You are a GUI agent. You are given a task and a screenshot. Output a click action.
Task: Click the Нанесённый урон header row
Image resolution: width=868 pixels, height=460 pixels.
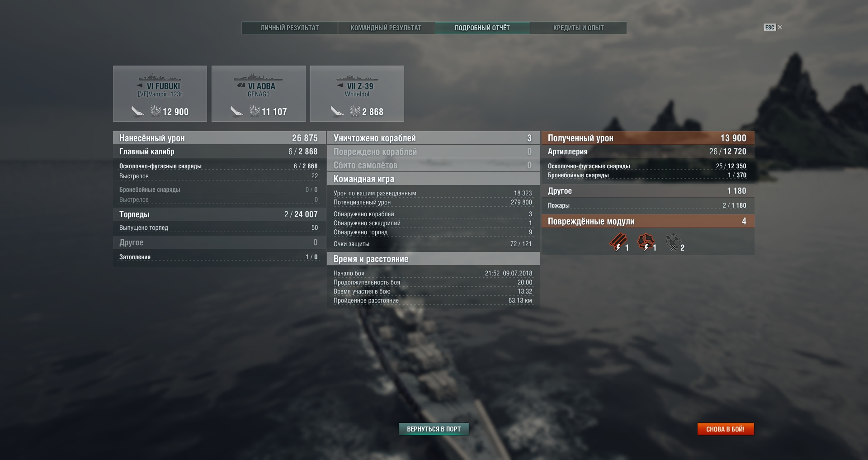(x=219, y=138)
